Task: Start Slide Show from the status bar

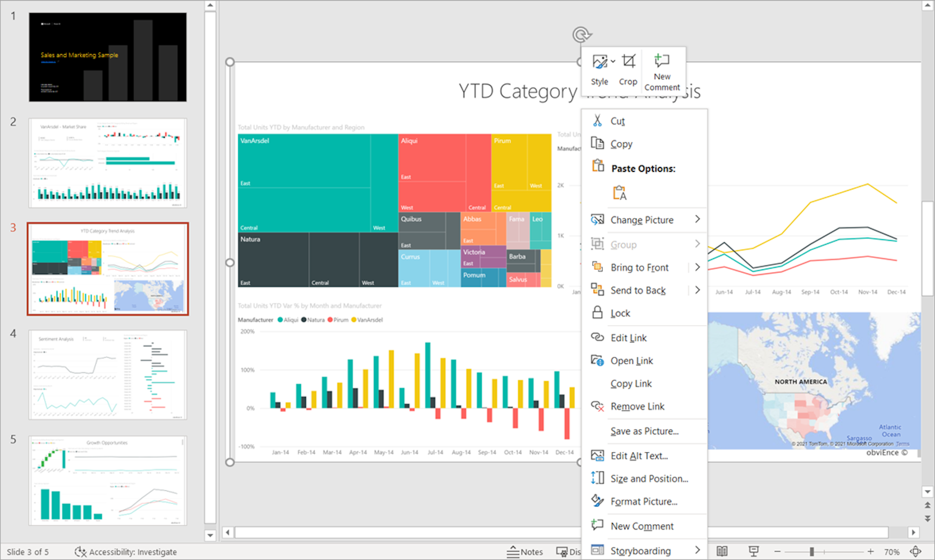Action: (x=753, y=552)
